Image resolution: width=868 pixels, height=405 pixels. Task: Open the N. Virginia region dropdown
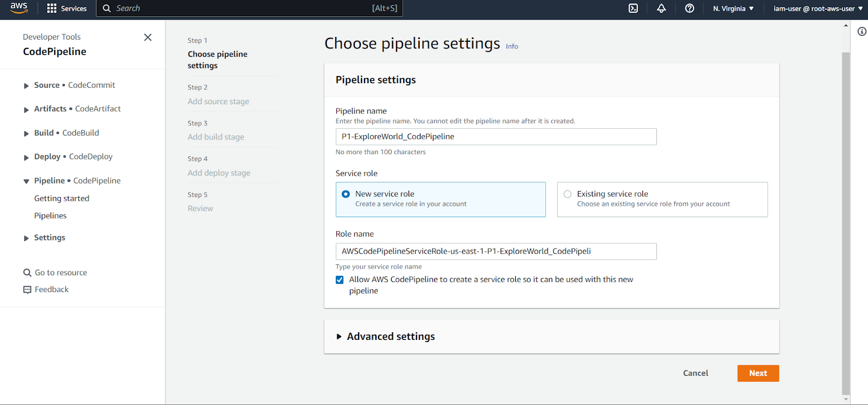point(733,9)
